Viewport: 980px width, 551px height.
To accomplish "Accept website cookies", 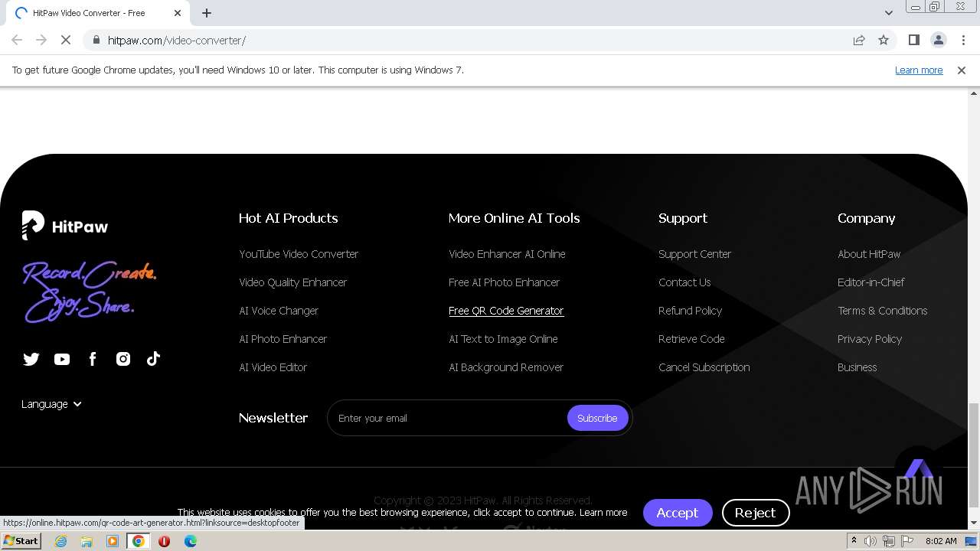I will click(x=678, y=513).
